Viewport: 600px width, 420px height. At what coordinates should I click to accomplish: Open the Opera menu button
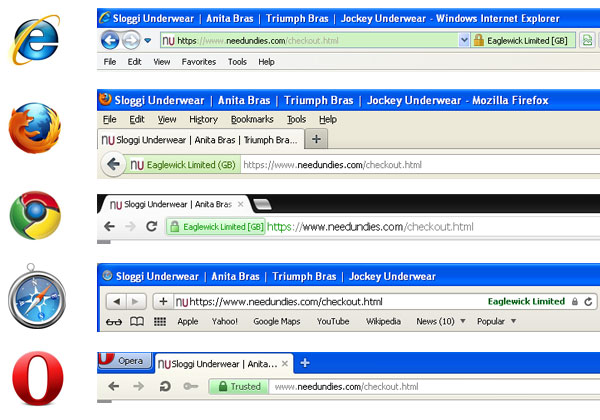pos(124,361)
